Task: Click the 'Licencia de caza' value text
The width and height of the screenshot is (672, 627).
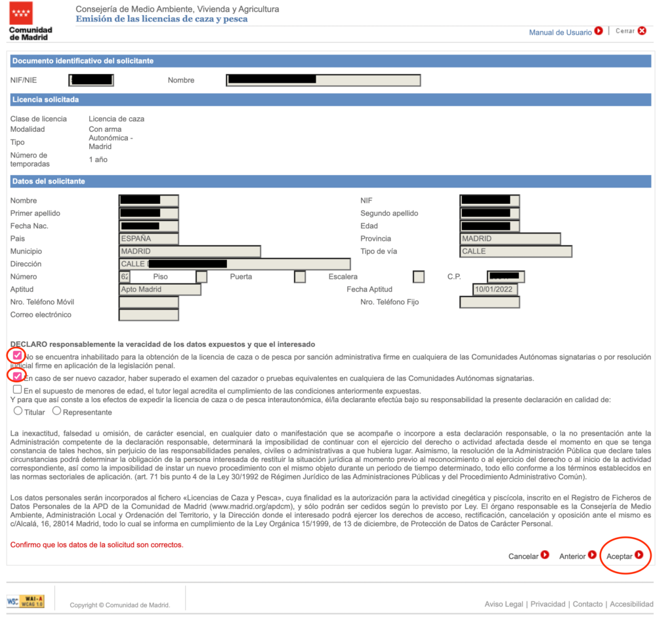Action: [116, 119]
